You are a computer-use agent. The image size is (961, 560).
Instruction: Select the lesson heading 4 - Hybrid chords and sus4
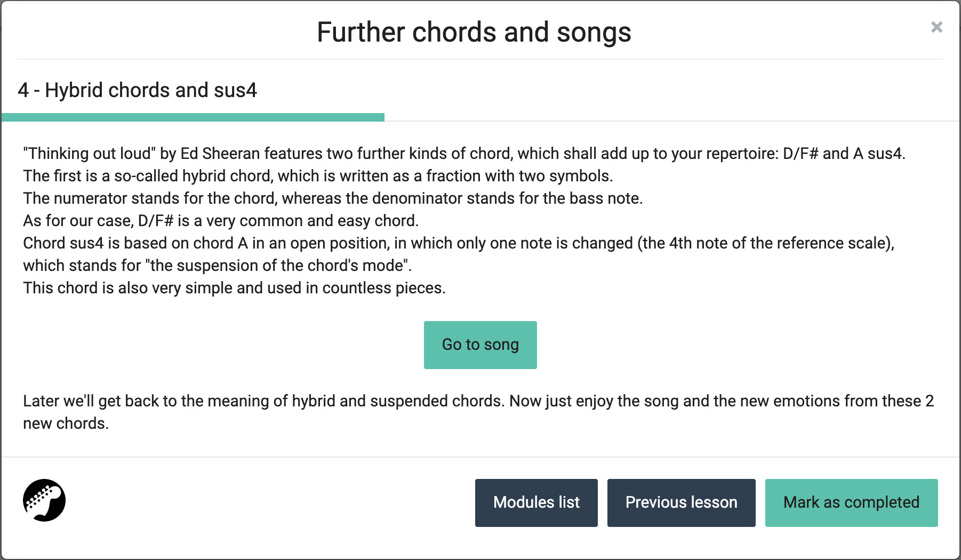[138, 90]
